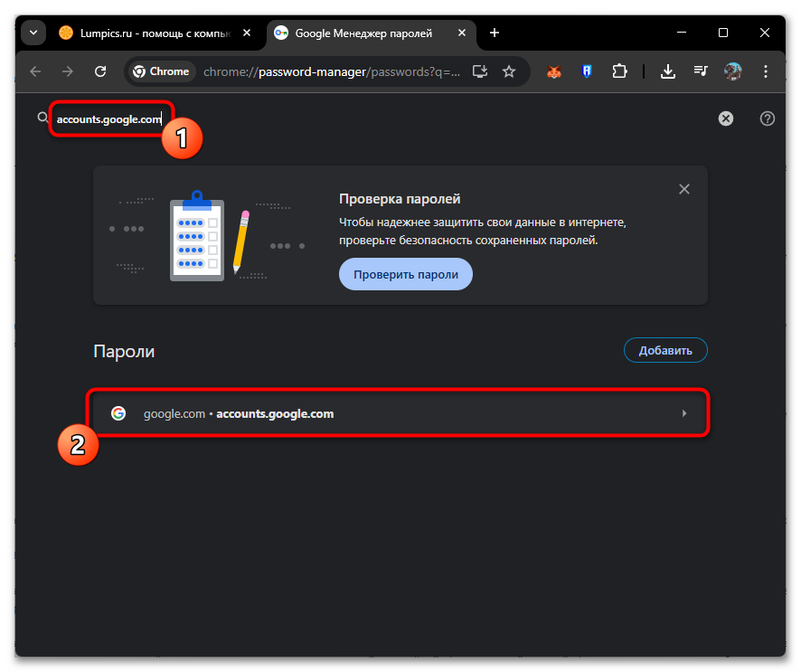Show Chrome downloads
Screen dimensions: 801x672
coord(668,71)
